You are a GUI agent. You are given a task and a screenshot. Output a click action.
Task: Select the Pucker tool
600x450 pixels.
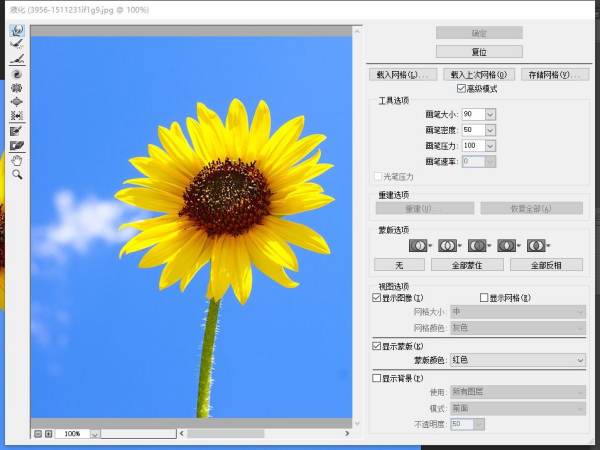[x=16, y=88]
